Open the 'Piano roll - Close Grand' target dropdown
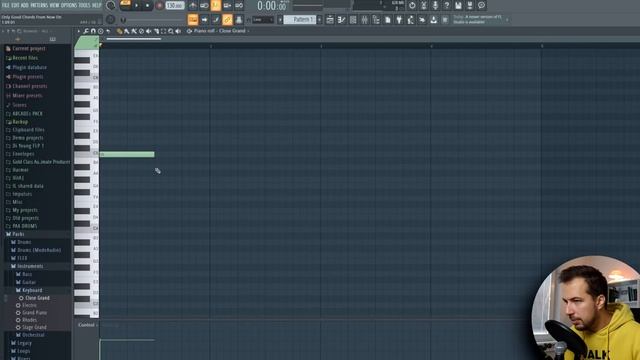This screenshot has height=360, width=640. coord(218,31)
